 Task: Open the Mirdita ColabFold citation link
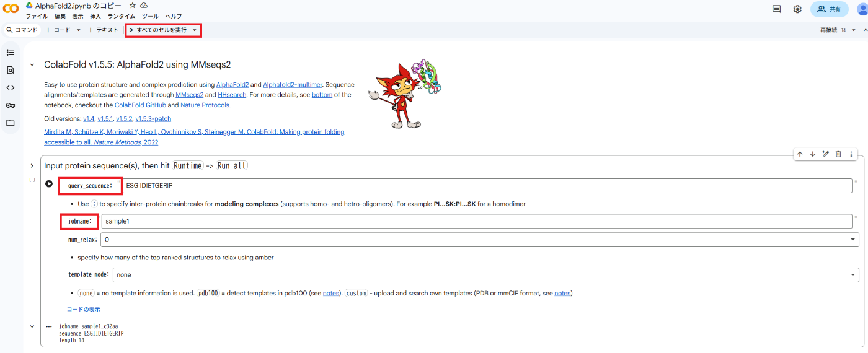coord(194,137)
